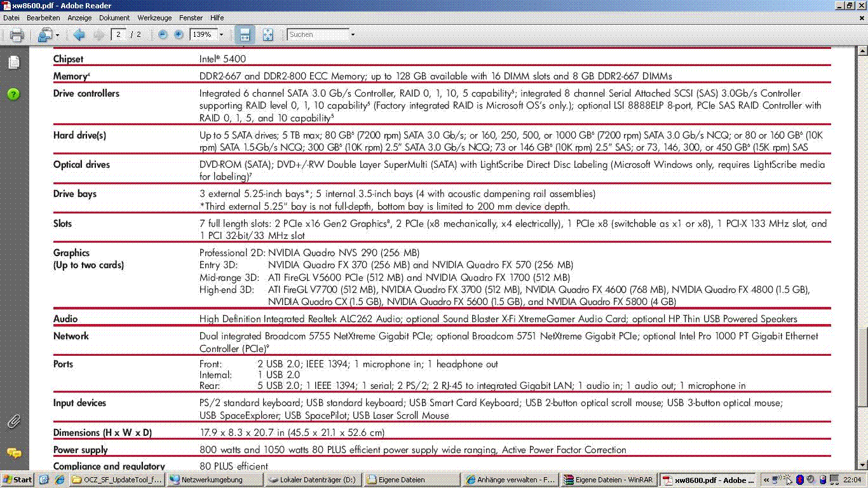Click the Windows Start button
Viewport: 868px width, 488px height.
pos(17,480)
